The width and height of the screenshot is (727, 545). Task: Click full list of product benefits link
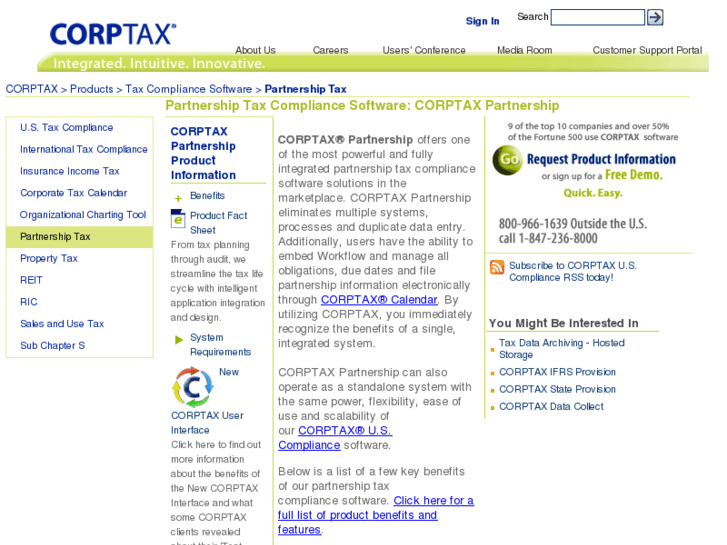coord(376,515)
